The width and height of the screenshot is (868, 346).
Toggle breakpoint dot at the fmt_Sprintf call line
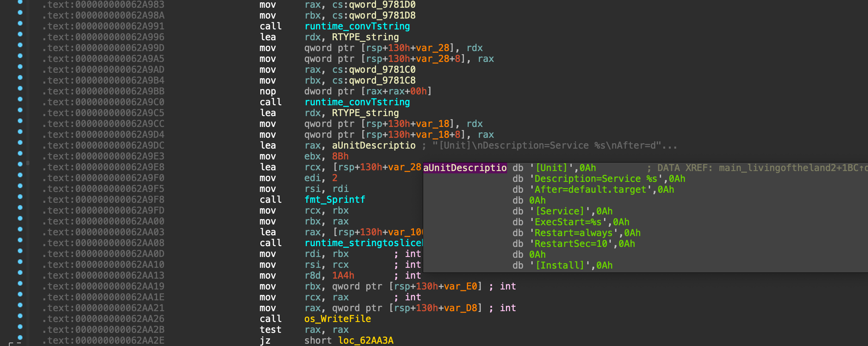[x=20, y=197]
